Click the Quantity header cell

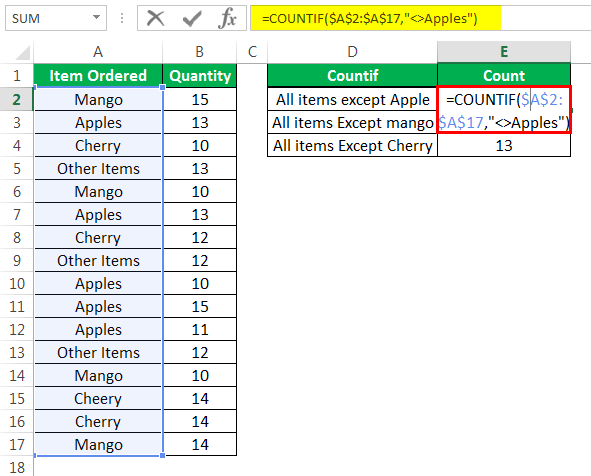(200, 76)
